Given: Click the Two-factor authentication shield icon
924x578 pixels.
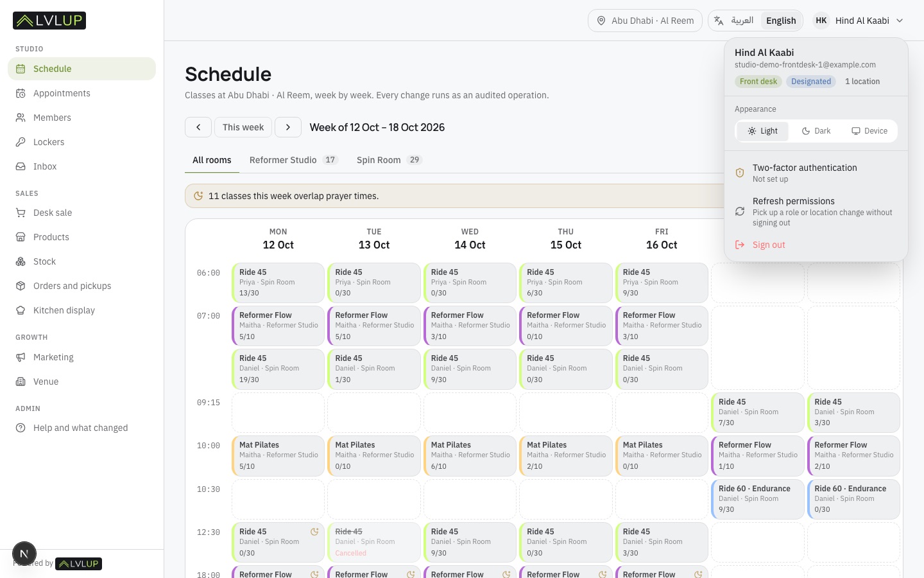Looking at the screenshot, I should click(740, 173).
